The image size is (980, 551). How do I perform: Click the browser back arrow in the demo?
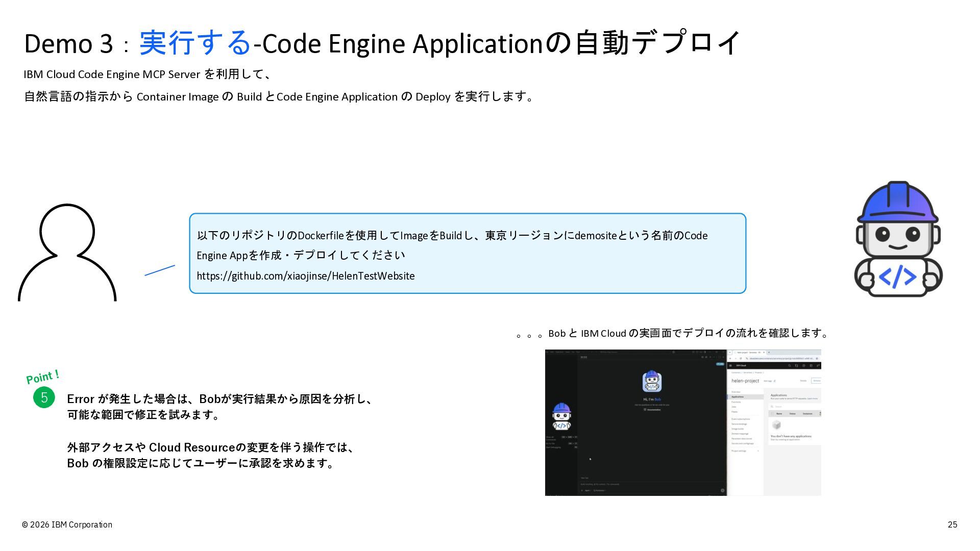[x=730, y=358]
